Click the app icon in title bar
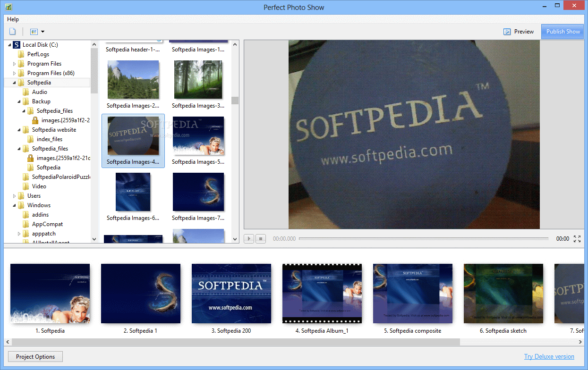This screenshot has height=370, width=588. (x=8, y=7)
